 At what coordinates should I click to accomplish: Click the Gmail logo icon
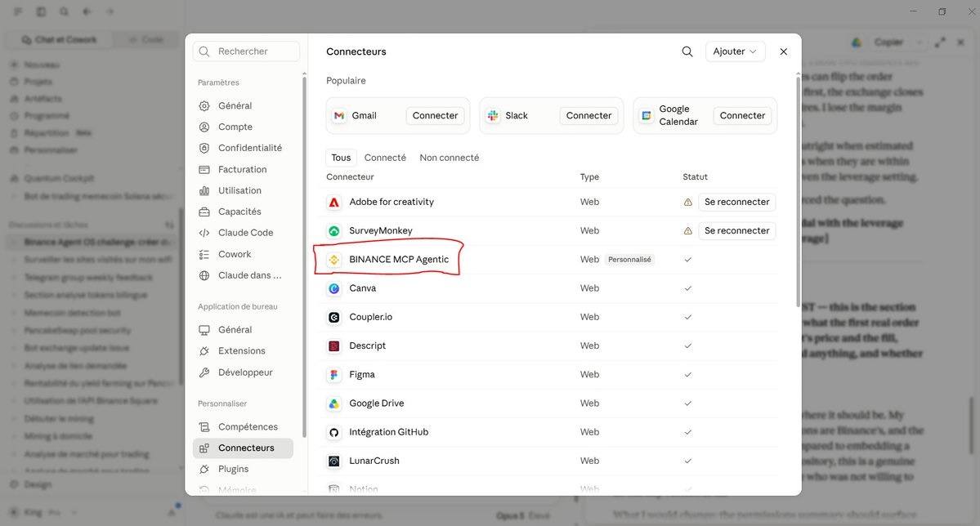pyautogui.click(x=338, y=115)
